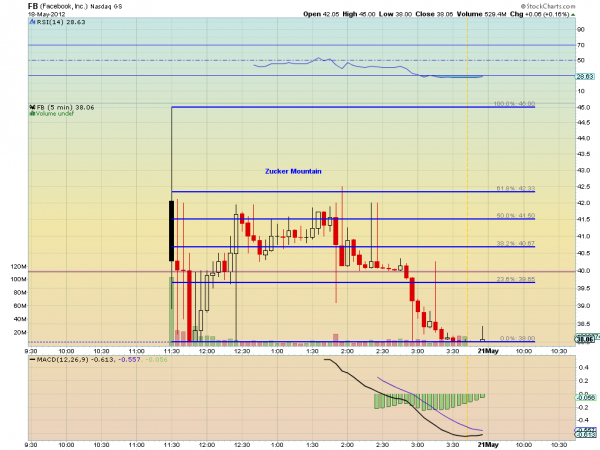Click the RSI axis label 90
This screenshot has height=450, width=600.
click(581, 30)
